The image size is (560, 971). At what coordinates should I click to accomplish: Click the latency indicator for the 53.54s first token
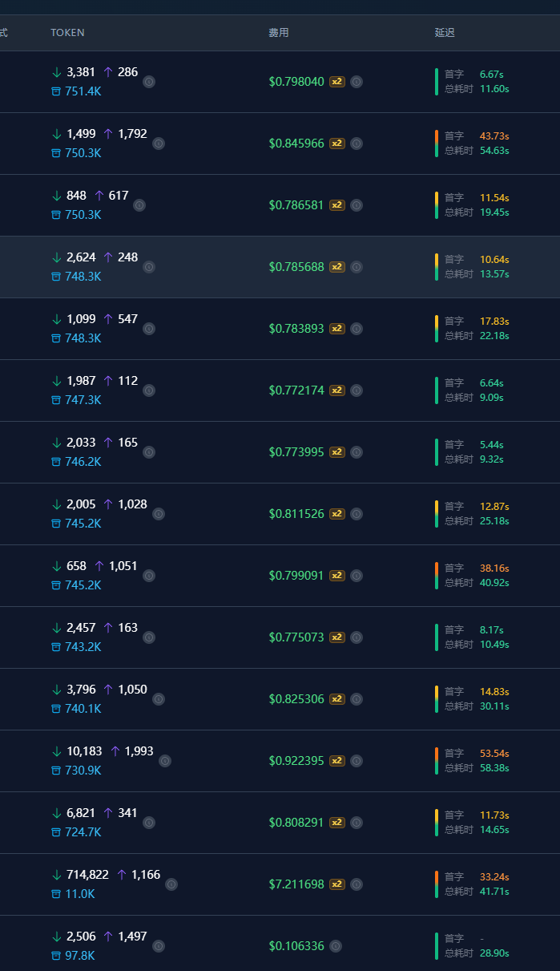[x=437, y=761]
